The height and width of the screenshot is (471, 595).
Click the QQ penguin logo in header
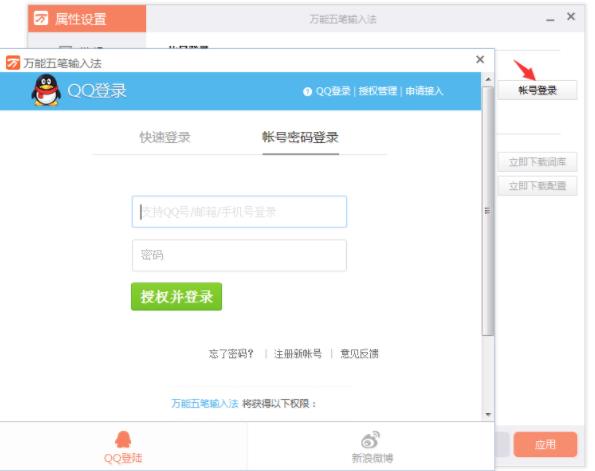46,90
